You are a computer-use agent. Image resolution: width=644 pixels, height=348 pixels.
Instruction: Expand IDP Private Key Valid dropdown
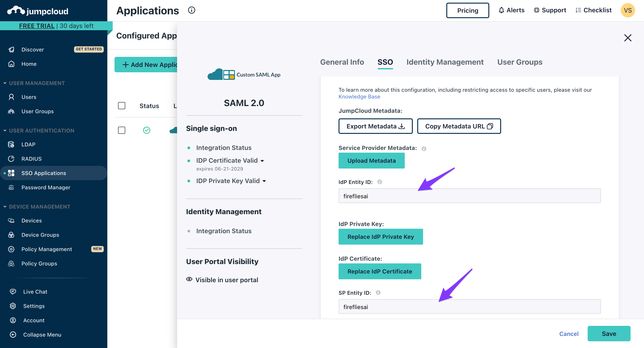(x=264, y=181)
